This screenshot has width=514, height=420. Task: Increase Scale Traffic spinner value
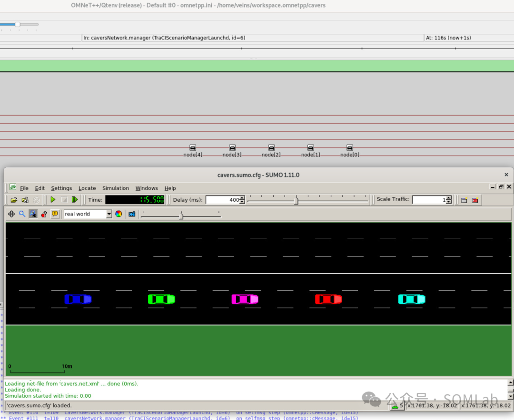pos(449,197)
